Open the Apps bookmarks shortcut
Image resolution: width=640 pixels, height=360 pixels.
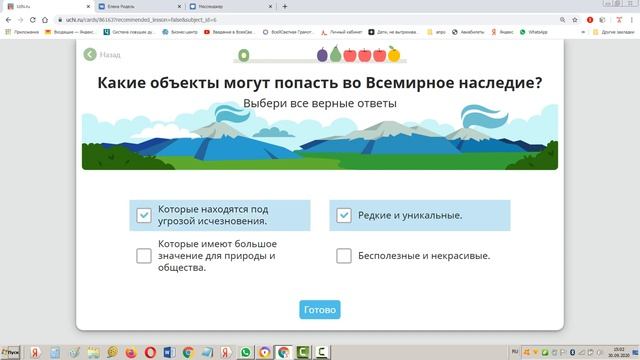[x=22, y=32]
